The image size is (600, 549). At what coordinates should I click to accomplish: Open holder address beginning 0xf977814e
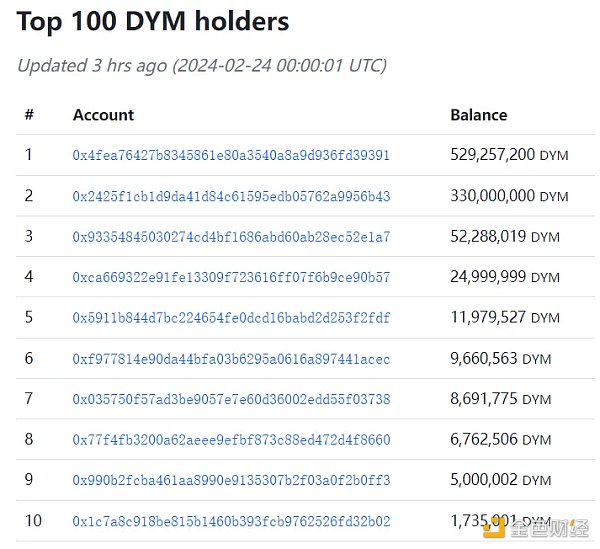click(231, 359)
